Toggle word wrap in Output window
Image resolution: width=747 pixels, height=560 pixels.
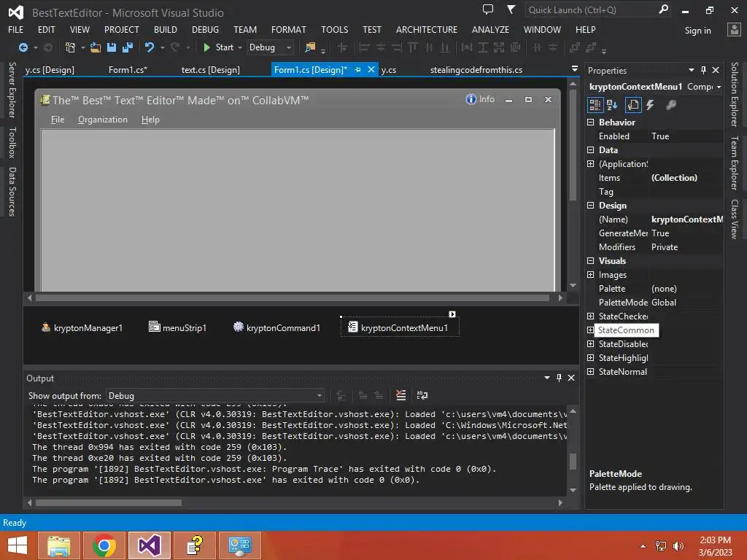422,395
